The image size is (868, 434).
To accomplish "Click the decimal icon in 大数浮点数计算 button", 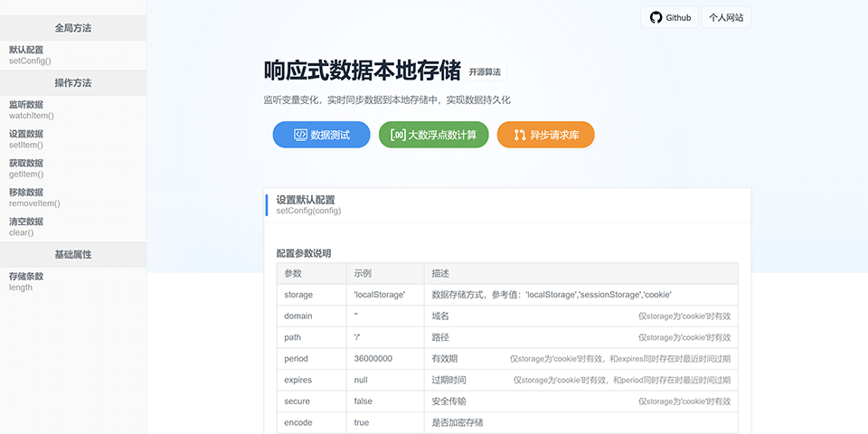I will pyautogui.click(x=398, y=135).
